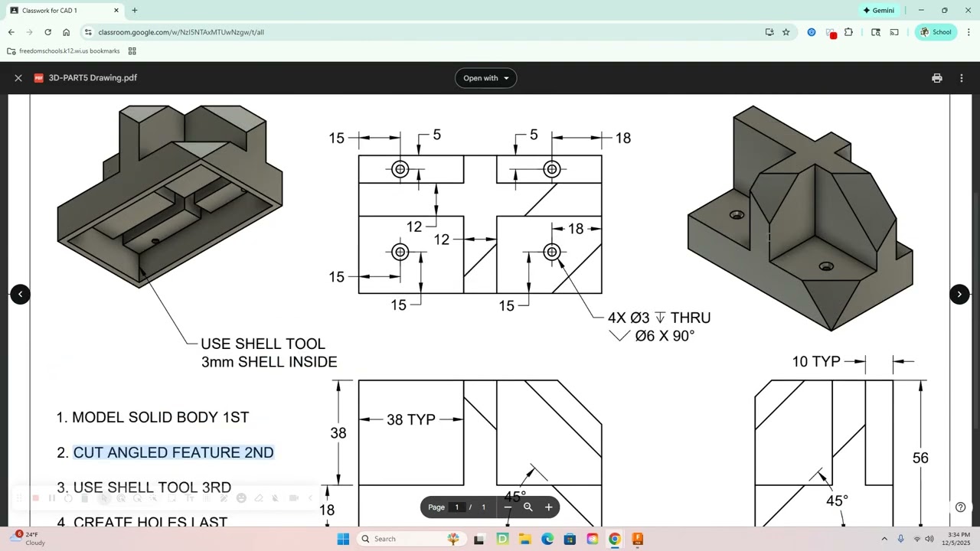Screen dimensions: 980x551
Task: Click the taskbar Search box
Action: (x=410, y=539)
